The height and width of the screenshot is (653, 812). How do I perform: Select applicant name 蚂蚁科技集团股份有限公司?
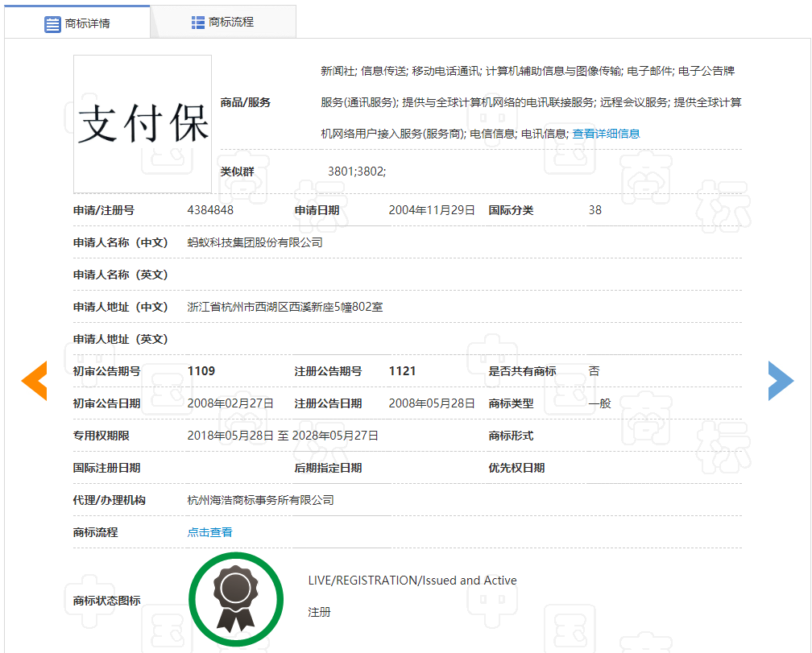(x=255, y=242)
